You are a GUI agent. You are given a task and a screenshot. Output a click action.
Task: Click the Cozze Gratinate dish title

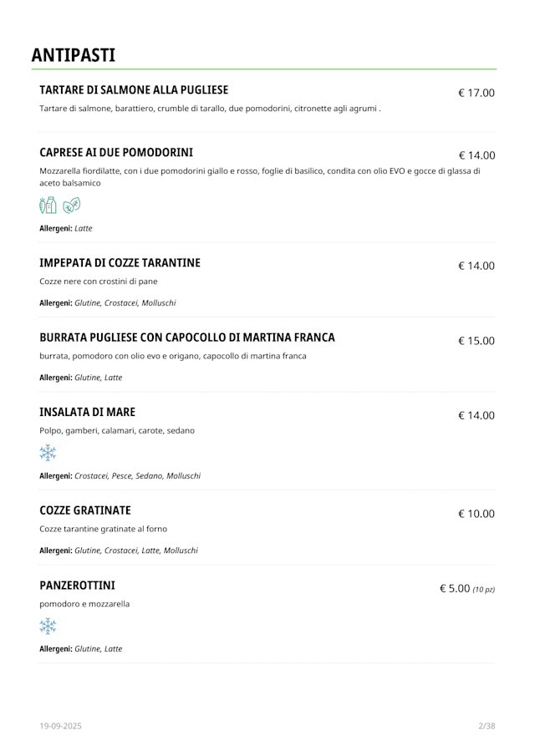85,510
